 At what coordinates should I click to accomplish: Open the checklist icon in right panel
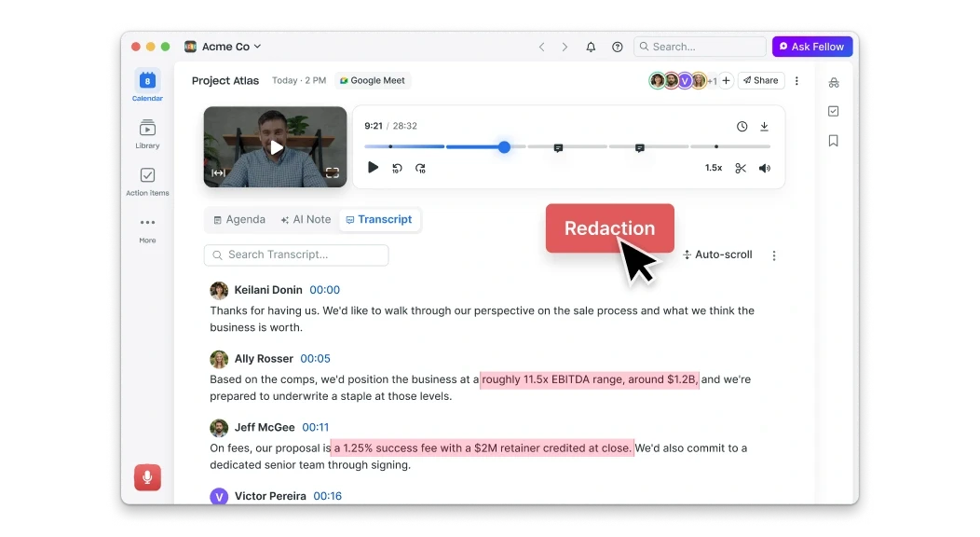pyautogui.click(x=834, y=111)
